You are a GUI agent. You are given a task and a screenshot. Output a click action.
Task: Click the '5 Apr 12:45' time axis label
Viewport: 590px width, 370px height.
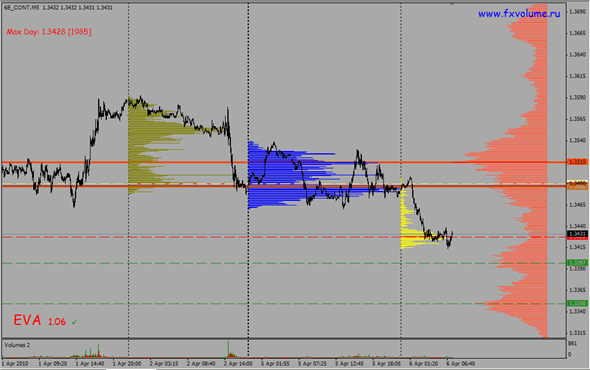(x=350, y=364)
